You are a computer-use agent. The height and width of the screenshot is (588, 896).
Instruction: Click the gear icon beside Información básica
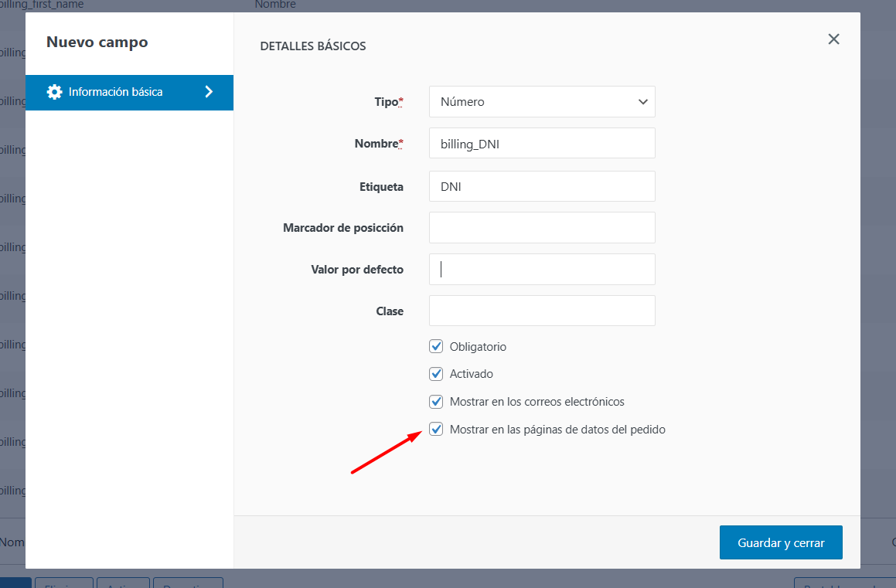tap(54, 92)
